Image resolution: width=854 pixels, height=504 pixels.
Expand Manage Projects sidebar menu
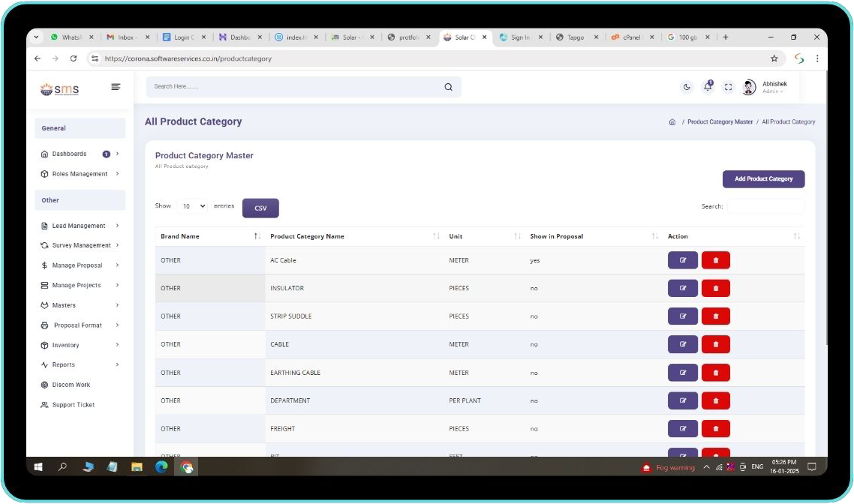80,285
